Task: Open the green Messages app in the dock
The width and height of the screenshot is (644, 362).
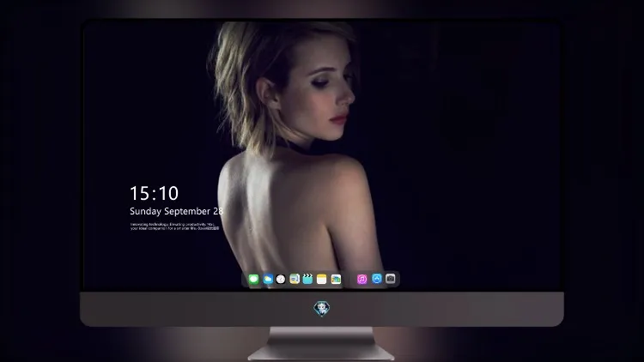Action: pyautogui.click(x=253, y=279)
